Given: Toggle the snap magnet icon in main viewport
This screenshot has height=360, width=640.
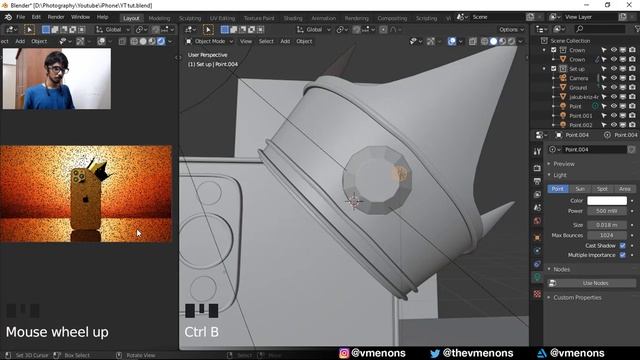Looking at the screenshot, I should pyautogui.click(x=356, y=29).
